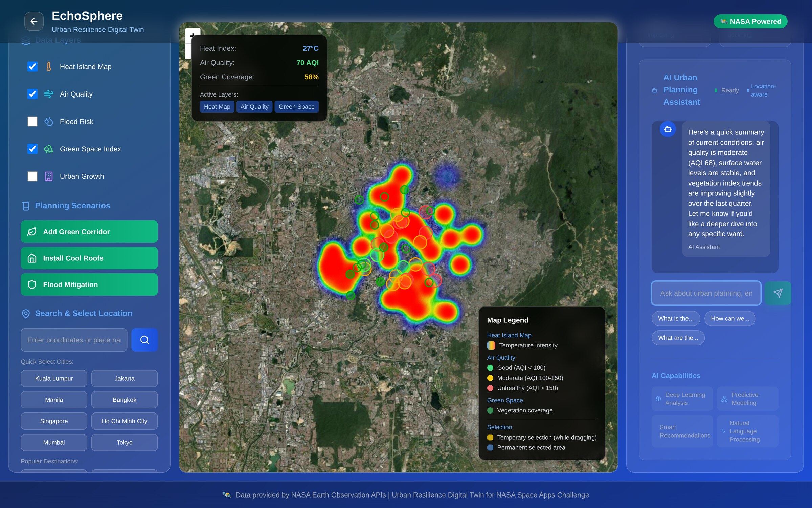Click the Deep Learning Analysis card
This screenshot has height=508, width=812.
[x=682, y=399]
